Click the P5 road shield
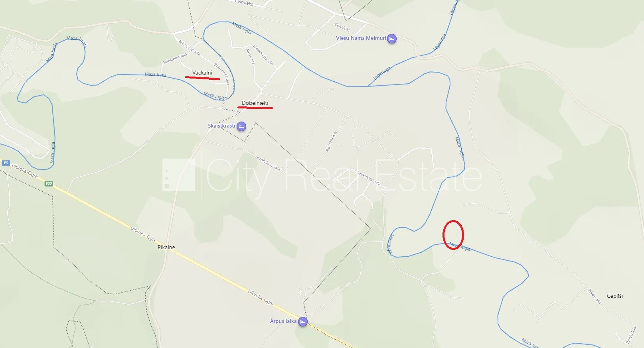Image resolution: width=644 pixels, height=348 pixels. (6, 163)
